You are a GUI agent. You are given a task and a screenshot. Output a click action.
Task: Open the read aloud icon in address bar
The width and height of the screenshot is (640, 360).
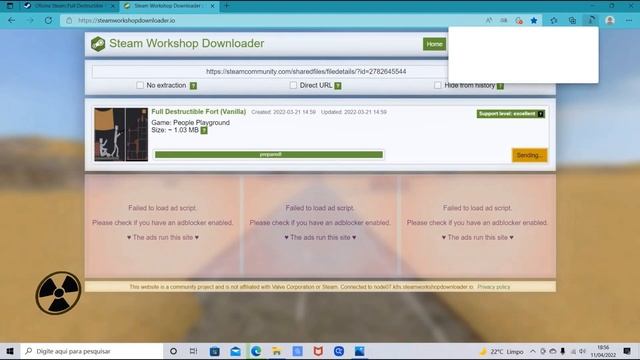tap(489, 20)
